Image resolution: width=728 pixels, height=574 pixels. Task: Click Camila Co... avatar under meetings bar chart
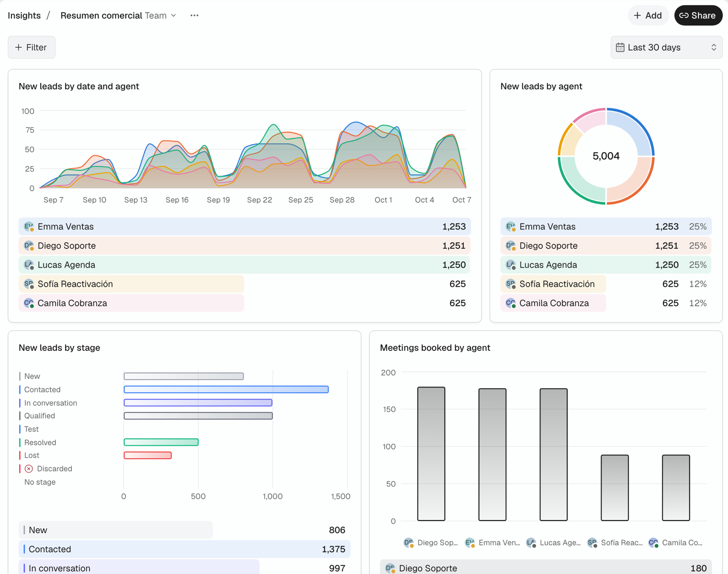click(653, 543)
